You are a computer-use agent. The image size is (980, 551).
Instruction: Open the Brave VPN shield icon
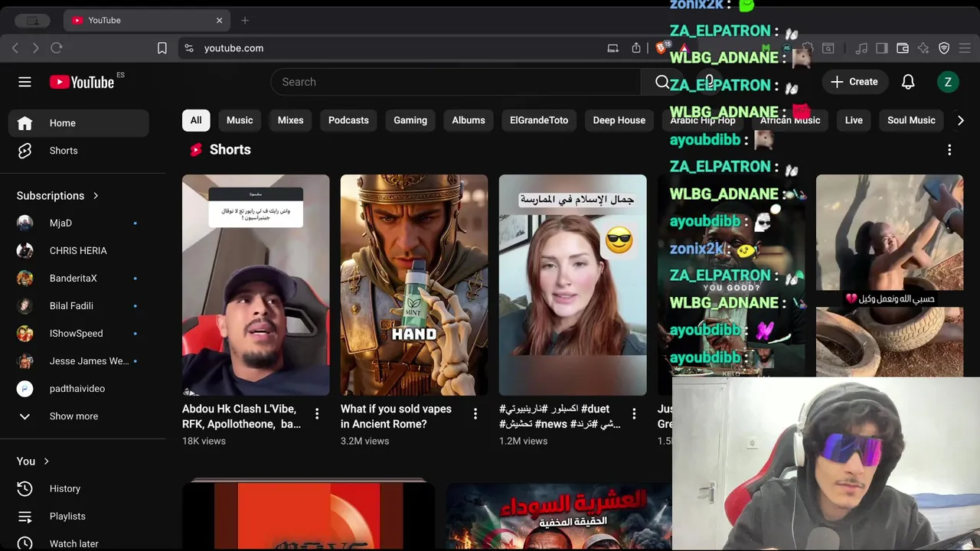pos(944,48)
